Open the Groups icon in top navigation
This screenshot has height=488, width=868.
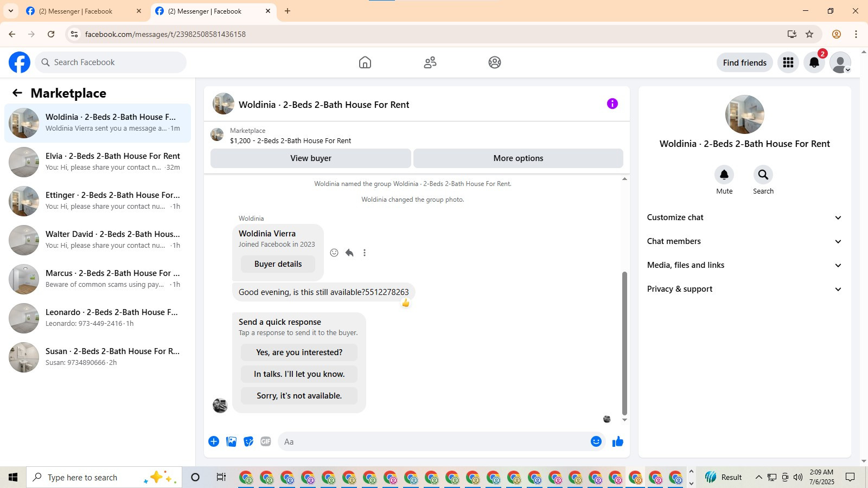click(x=495, y=62)
